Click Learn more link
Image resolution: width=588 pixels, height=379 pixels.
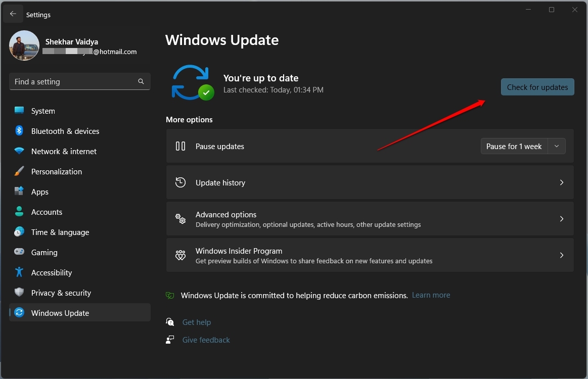(431, 295)
